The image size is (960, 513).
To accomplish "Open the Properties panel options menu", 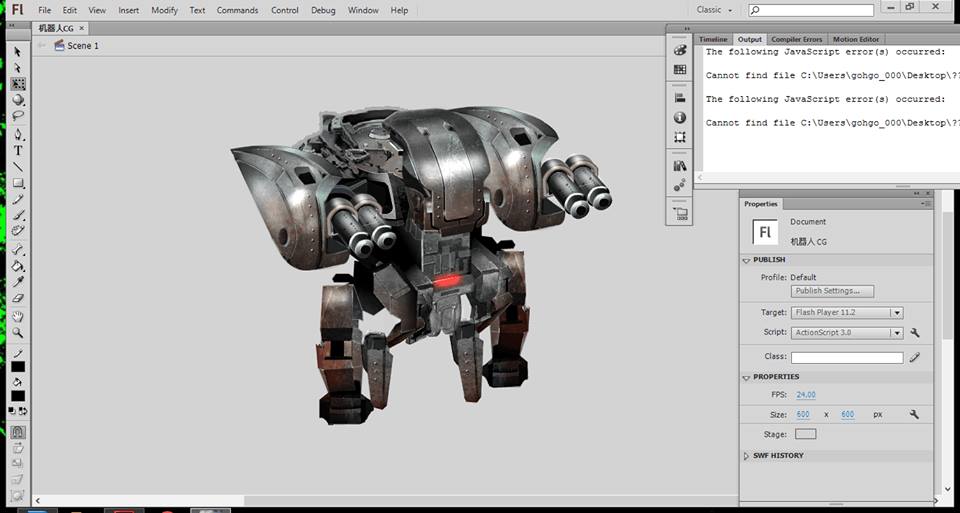I will pyautogui.click(x=927, y=204).
